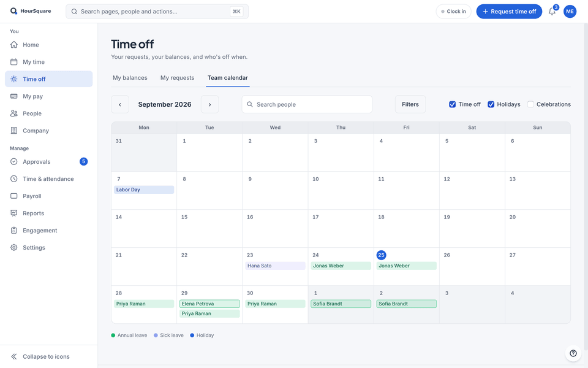The height and width of the screenshot is (368, 588).
Task: Click the Payroll icon in sidebar
Action: point(14,196)
